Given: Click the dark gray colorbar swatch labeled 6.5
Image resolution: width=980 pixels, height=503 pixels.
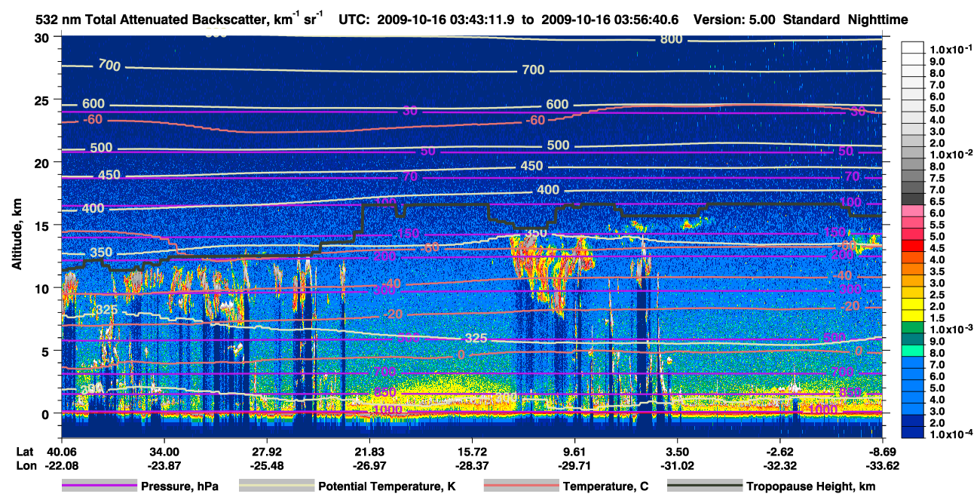Looking at the screenshot, I should [913, 199].
